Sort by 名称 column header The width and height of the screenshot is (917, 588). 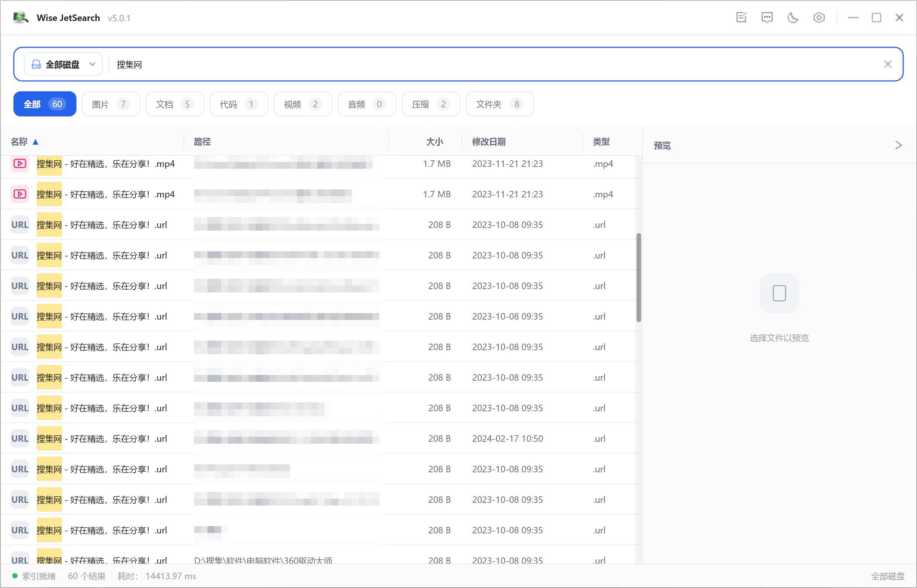(x=19, y=142)
